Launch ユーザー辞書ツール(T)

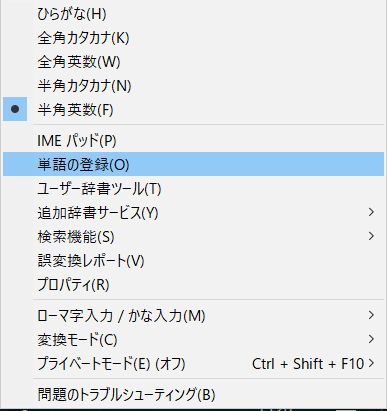(x=193, y=189)
